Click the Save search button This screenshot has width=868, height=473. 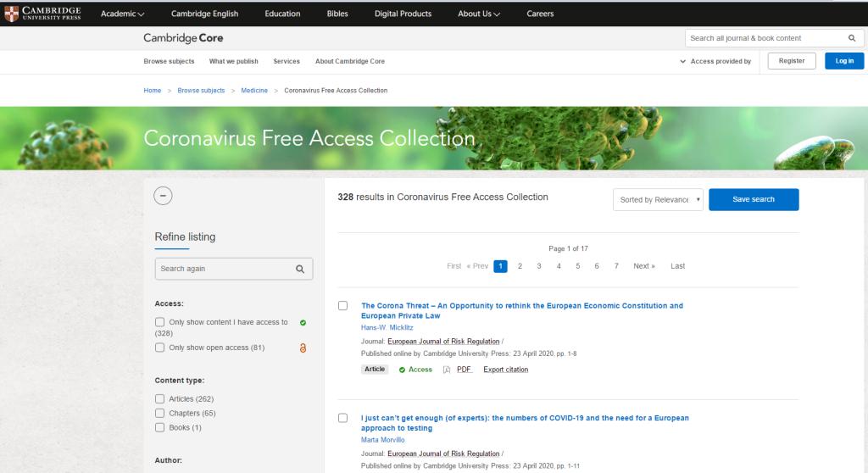click(x=753, y=200)
